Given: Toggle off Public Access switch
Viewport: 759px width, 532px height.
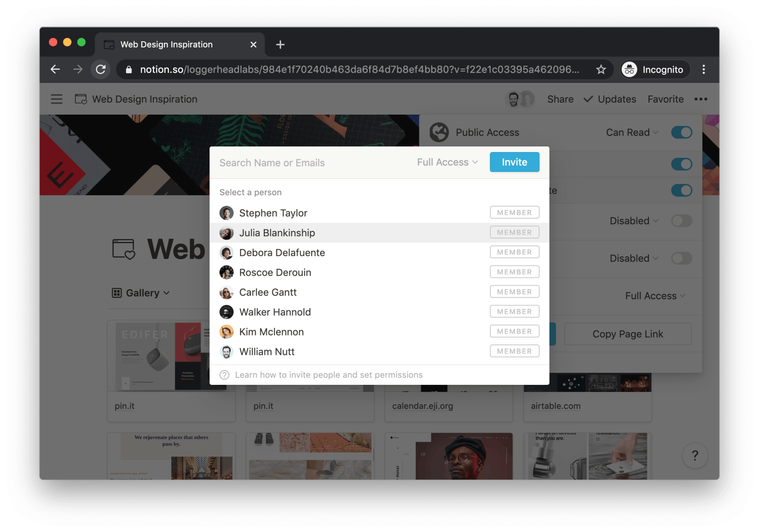Looking at the screenshot, I should (682, 132).
